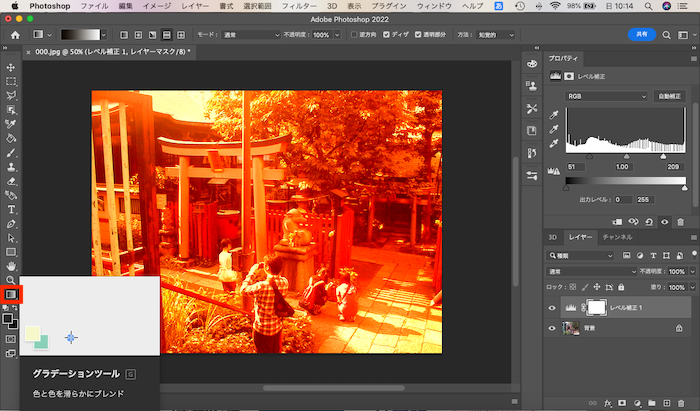The height and width of the screenshot is (411, 700).
Task: Create a new group folder
Action: click(x=652, y=403)
